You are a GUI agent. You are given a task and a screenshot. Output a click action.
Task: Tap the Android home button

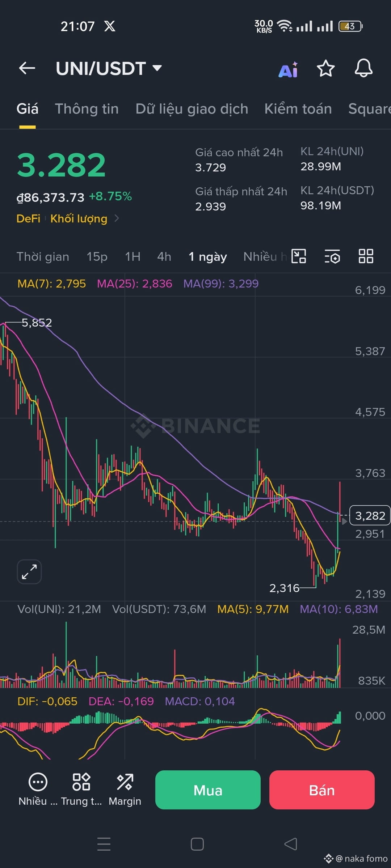tap(197, 844)
